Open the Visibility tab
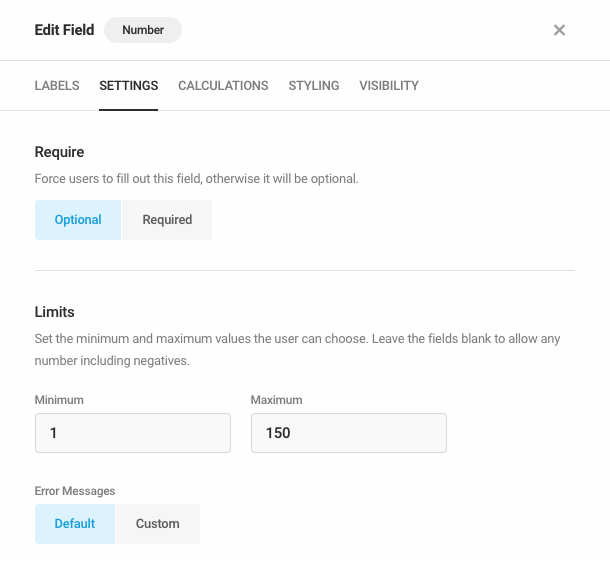 pyautogui.click(x=389, y=86)
